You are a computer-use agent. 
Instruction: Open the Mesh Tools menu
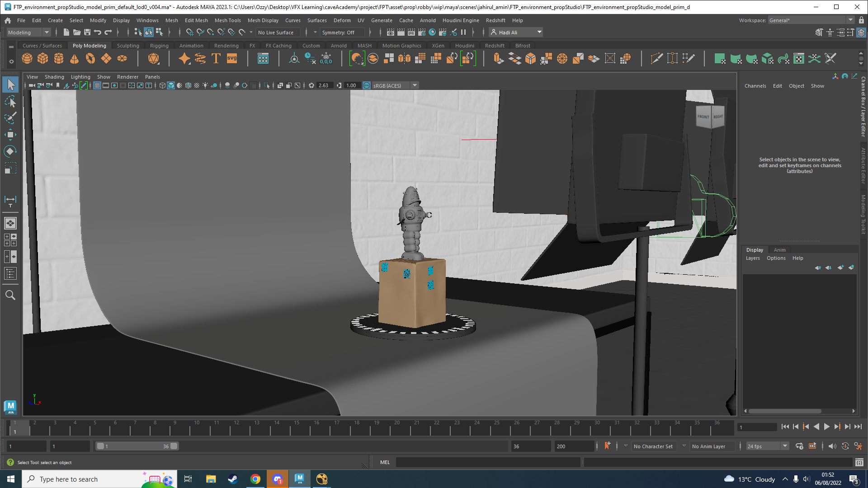[x=227, y=20]
